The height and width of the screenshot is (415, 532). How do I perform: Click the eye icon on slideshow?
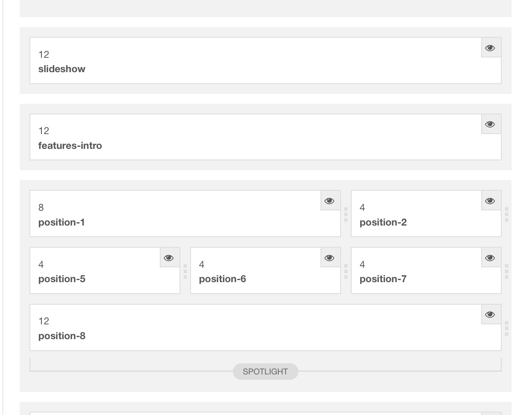pyautogui.click(x=491, y=48)
